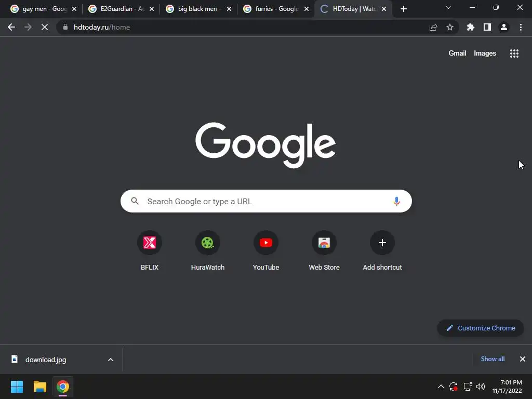Open the YouTube shortcut
Viewport: 532px width, 399px height.
(x=266, y=251)
